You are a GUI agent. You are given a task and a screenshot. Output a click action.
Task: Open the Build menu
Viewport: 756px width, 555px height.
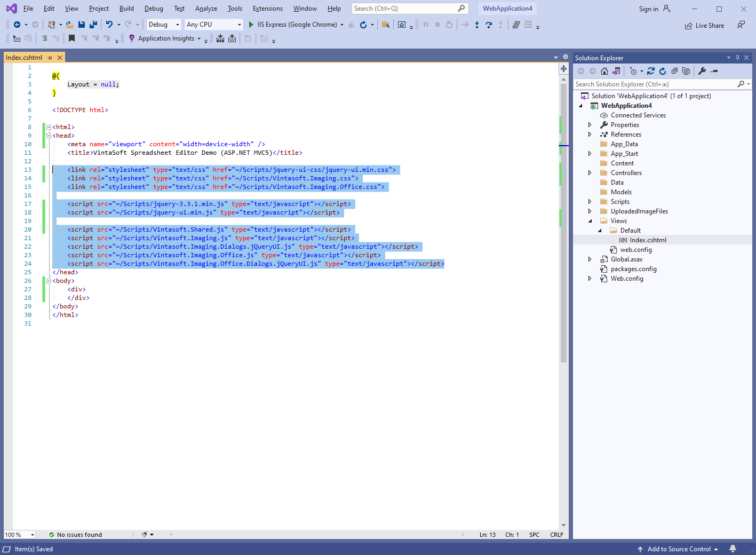point(126,9)
